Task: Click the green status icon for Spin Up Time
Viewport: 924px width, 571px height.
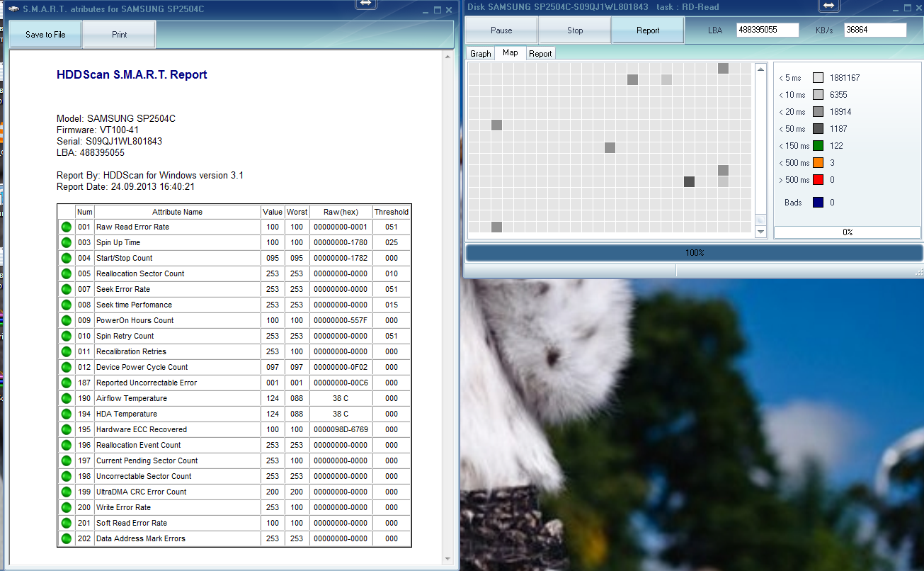Action: pyautogui.click(x=67, y=243)
